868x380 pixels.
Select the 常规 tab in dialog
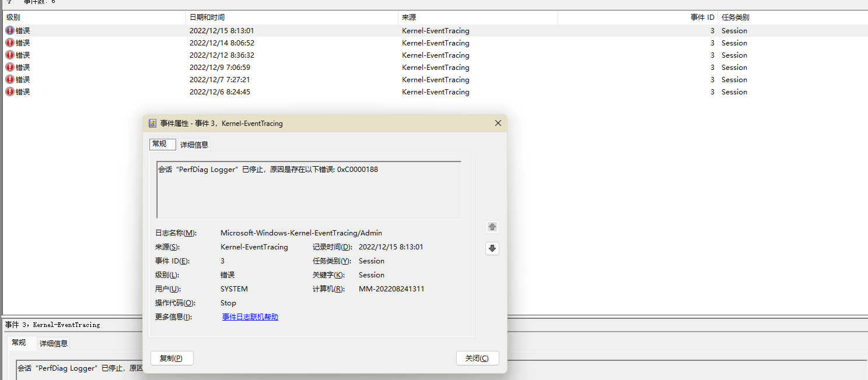(163, 144)
